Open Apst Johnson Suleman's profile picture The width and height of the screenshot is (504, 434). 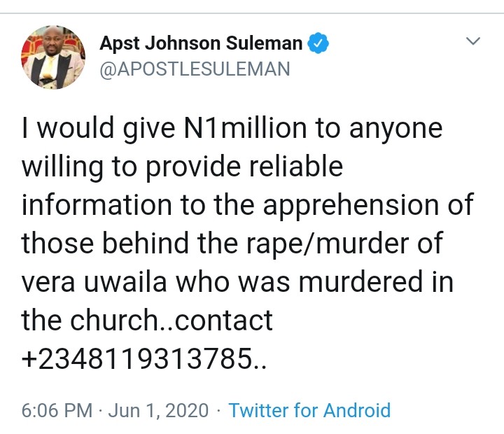53,57
